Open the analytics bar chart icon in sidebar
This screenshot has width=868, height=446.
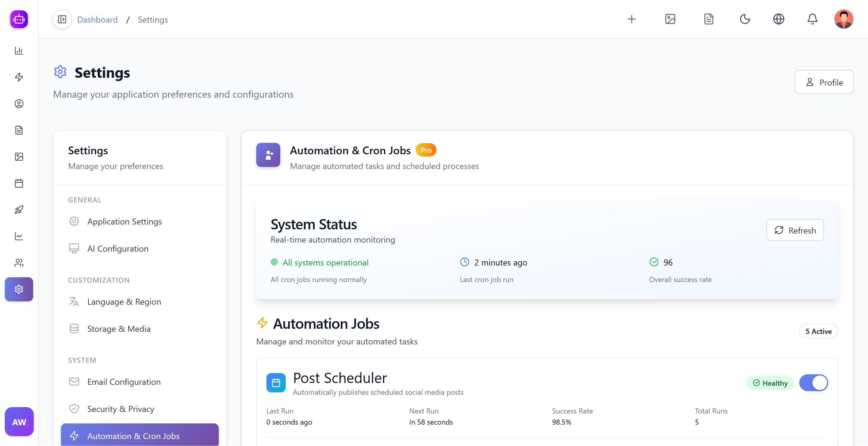point(19,51)
